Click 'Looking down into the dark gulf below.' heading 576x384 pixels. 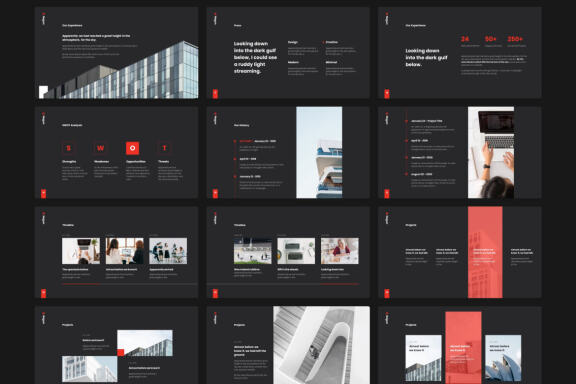[x=426, y=57]
